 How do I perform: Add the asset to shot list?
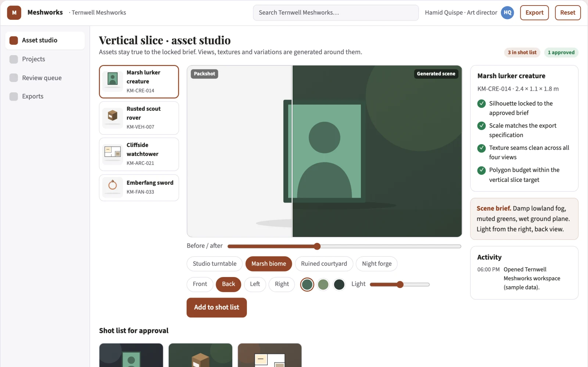tap(216, 307)
